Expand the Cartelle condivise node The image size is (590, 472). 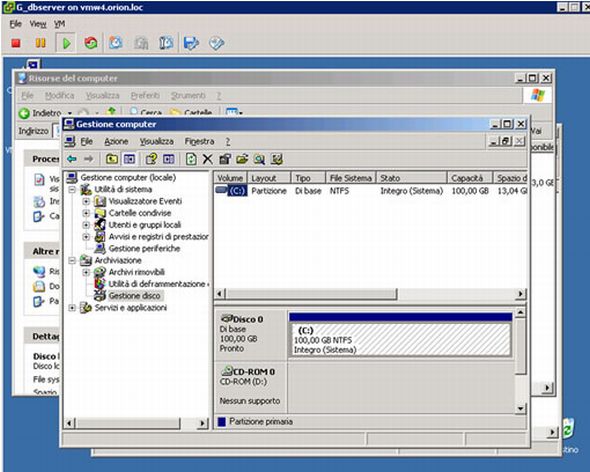point(86,213)
